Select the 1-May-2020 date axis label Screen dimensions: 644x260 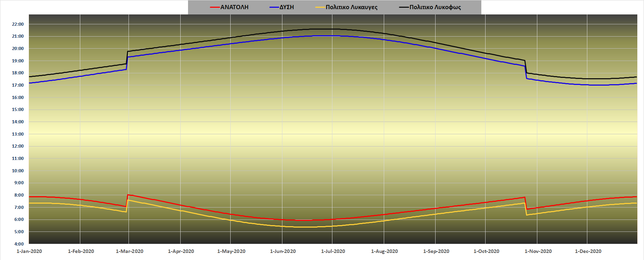(231, 251)
